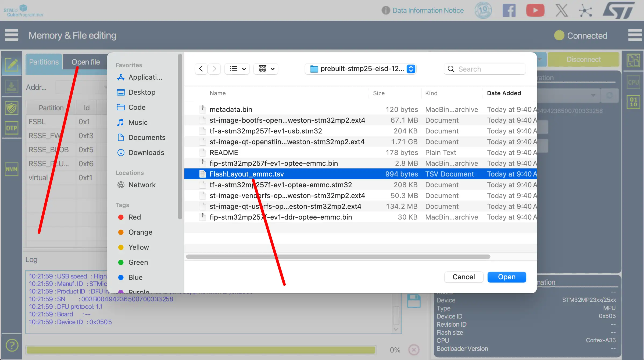Viewport: 644px width, 360px height.
Task: Open the help question mark icon
Action: pyautogui.click(x=12, y=345)
